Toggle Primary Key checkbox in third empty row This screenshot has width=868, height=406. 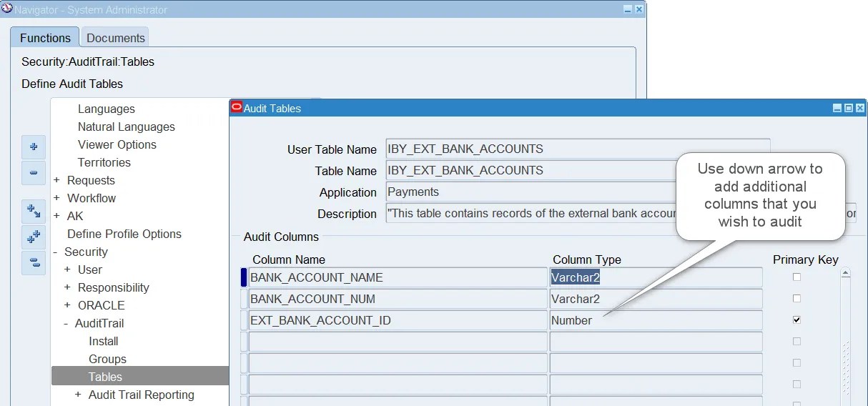pyautogui.click(x=797, y=385)
